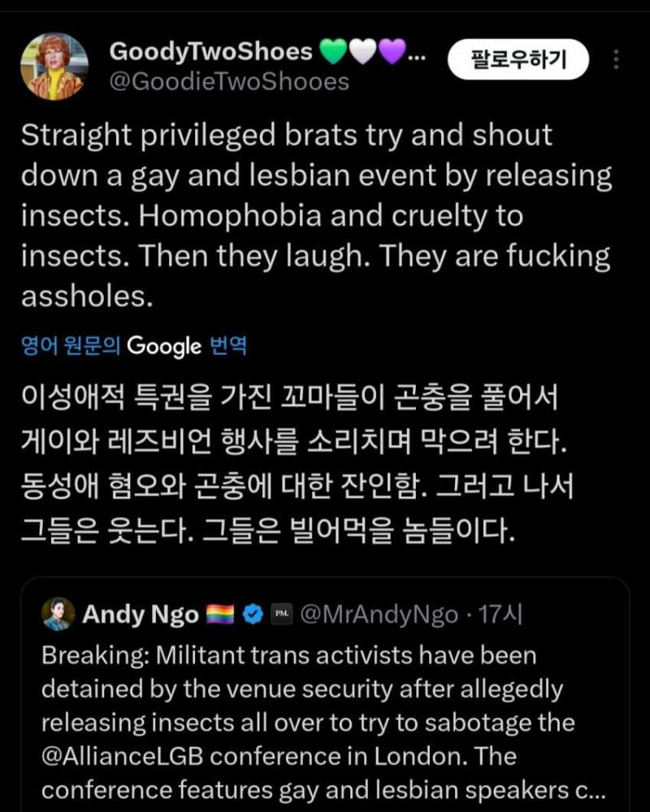The width and height of the screenshot is (650, 812).
Task: Click the white heart emoji in name
Action: click(x=363, y=53)
